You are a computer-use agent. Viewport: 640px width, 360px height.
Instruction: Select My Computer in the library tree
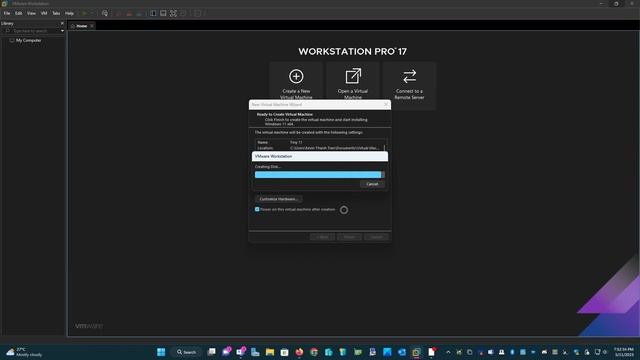coord(29,40)
